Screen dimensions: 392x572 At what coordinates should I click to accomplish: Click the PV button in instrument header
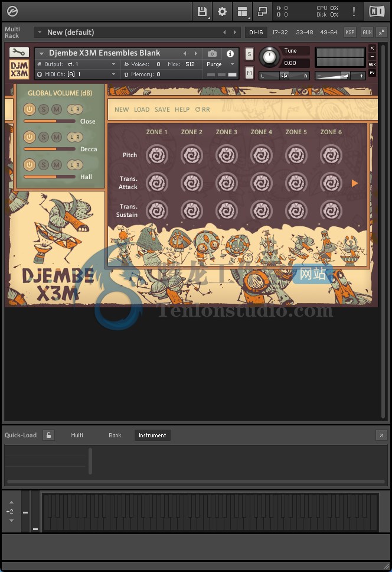[372, 73]
